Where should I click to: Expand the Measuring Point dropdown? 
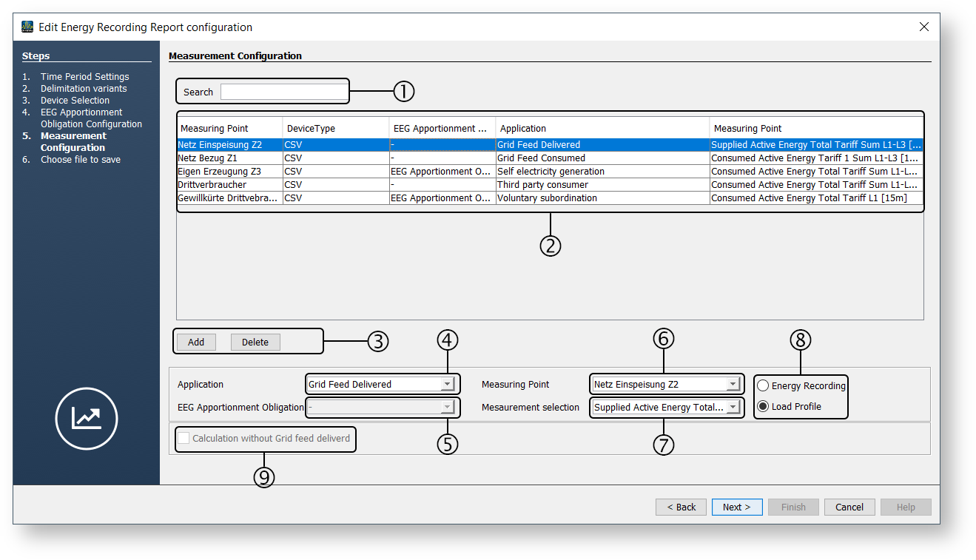(732, 384)
